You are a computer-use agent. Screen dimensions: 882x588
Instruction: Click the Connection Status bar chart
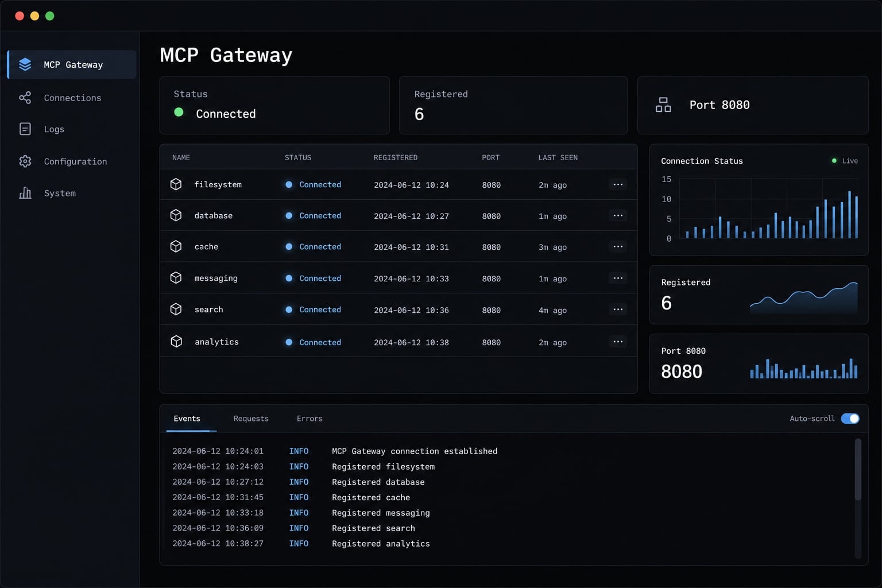(x=768, y=209)
